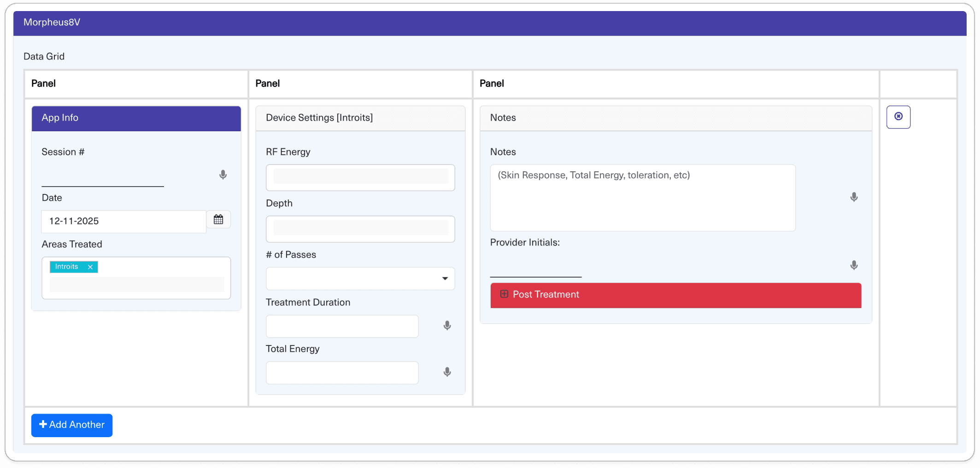Viewport: 980px width, 468px height.
Task: Remove the data grid row
Action: point(898,117)
